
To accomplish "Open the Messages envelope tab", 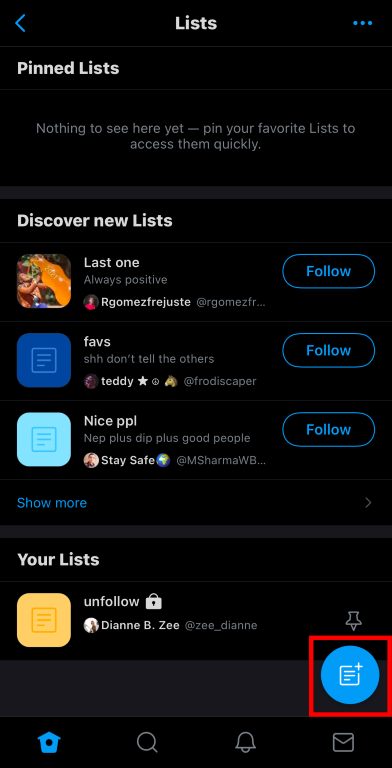I will point(343,743).
